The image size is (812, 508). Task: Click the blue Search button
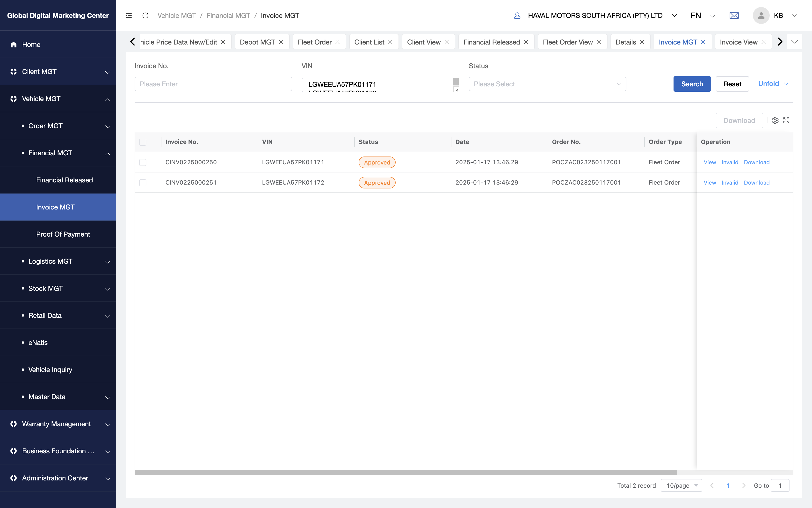(692, 84)
